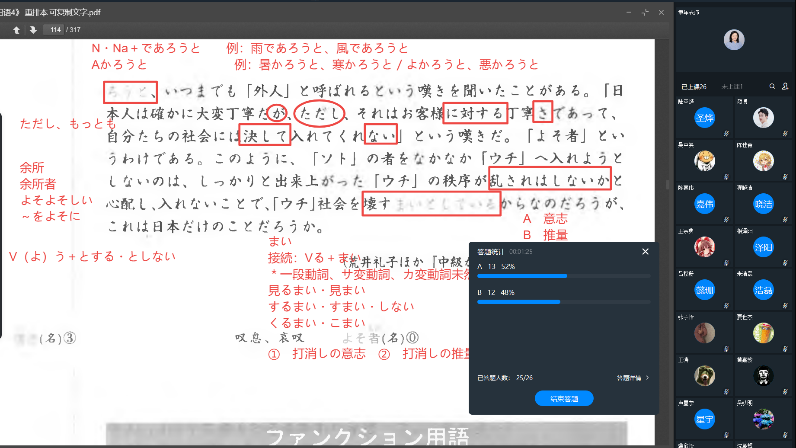Click the teacher's video avatar
Viewport: 796px width, 448px height.
(x=735, y=40)
